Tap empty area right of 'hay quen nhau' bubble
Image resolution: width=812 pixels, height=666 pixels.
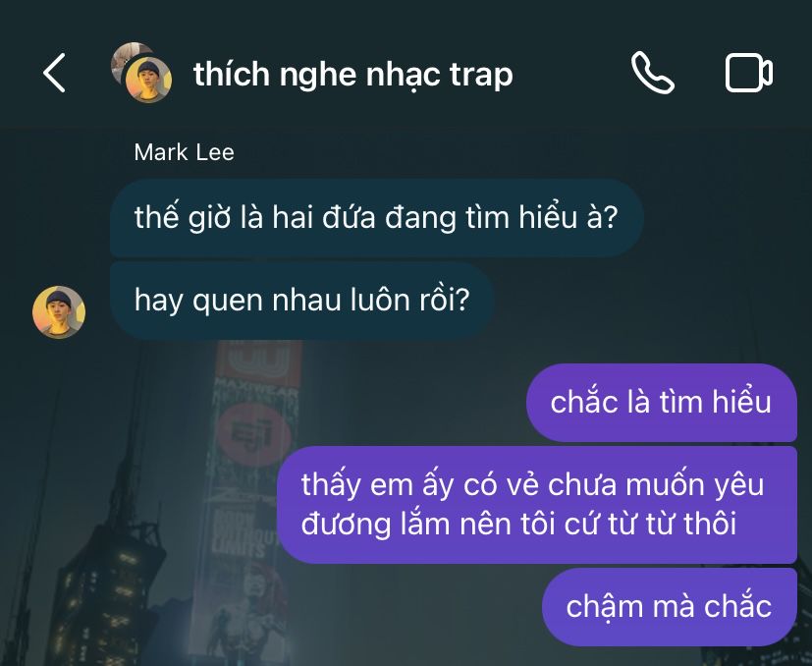click(647, 300)
